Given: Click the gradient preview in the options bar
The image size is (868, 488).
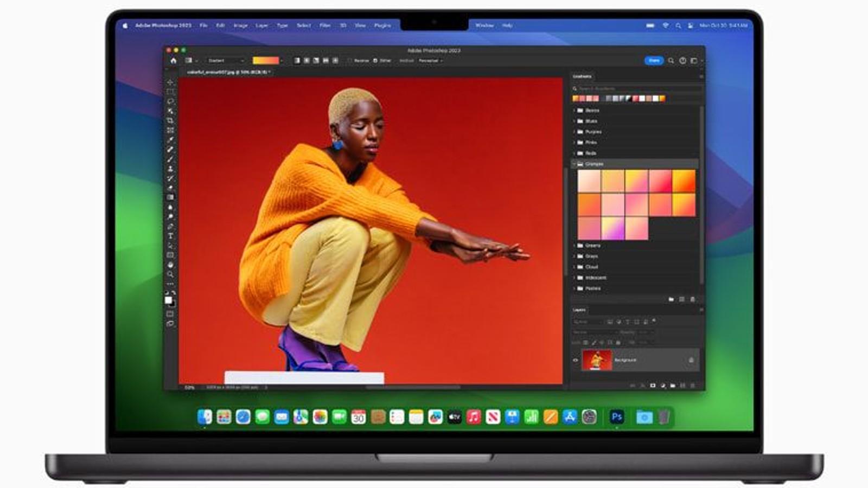Looking at the screenshot, I should point(266,61).
